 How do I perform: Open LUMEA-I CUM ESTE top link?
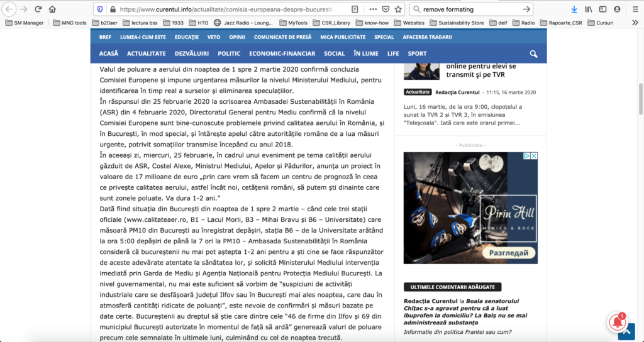coord(143,37)
